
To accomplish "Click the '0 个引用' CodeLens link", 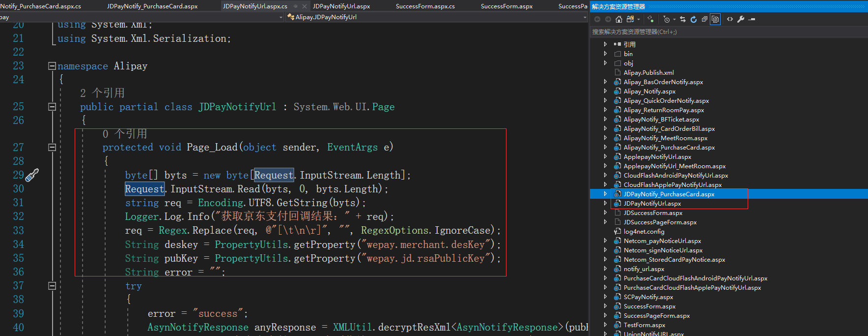I will (x=125, y=134).
